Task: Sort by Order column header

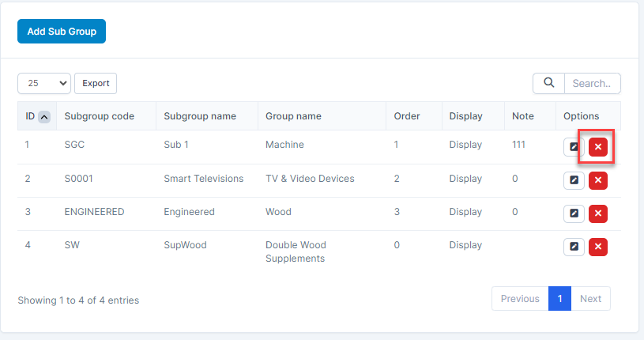Action: [407, 116]
